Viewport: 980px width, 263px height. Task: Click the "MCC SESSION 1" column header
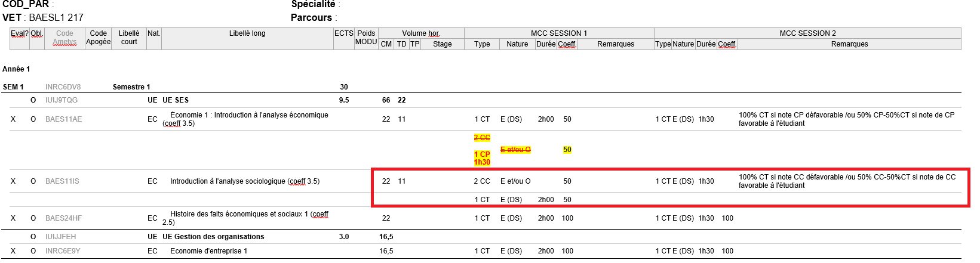click(x=558, y=33)
